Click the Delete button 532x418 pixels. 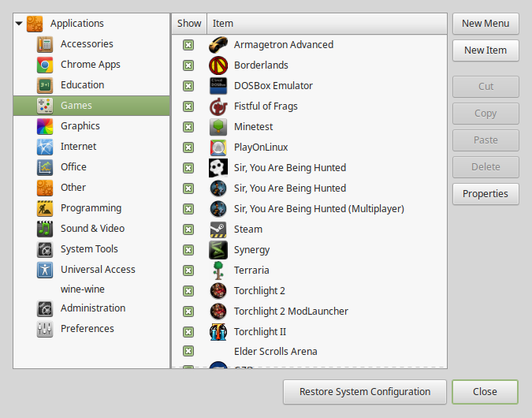pos(485,166)
